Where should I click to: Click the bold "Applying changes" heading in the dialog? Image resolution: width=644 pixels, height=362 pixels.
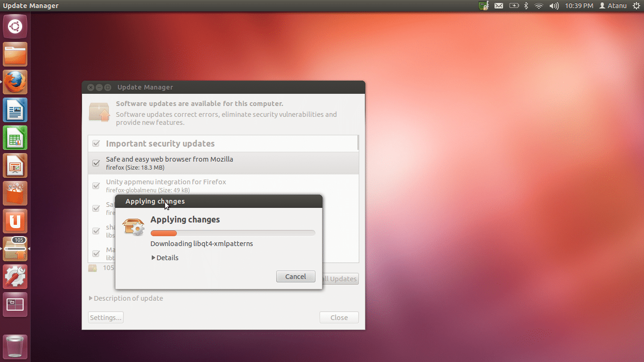point(185,220)
